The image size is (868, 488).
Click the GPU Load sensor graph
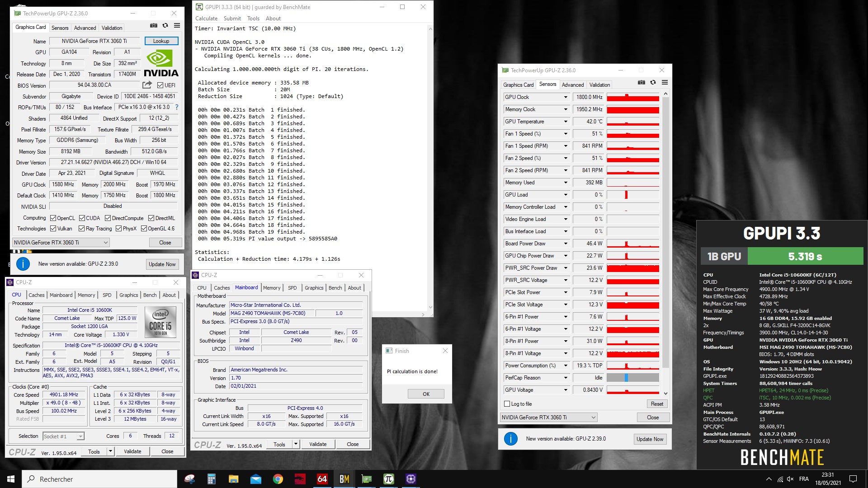pyautogui.click(x=632, y=195)
